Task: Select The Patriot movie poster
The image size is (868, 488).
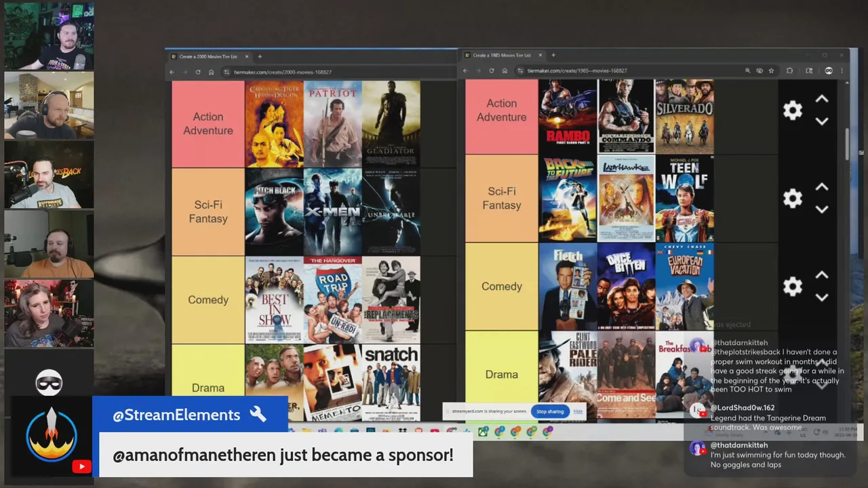Action: tap(332, 124)
